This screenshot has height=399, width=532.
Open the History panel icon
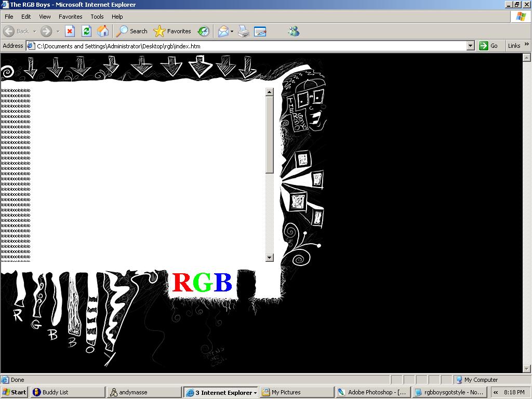[204, 31]
